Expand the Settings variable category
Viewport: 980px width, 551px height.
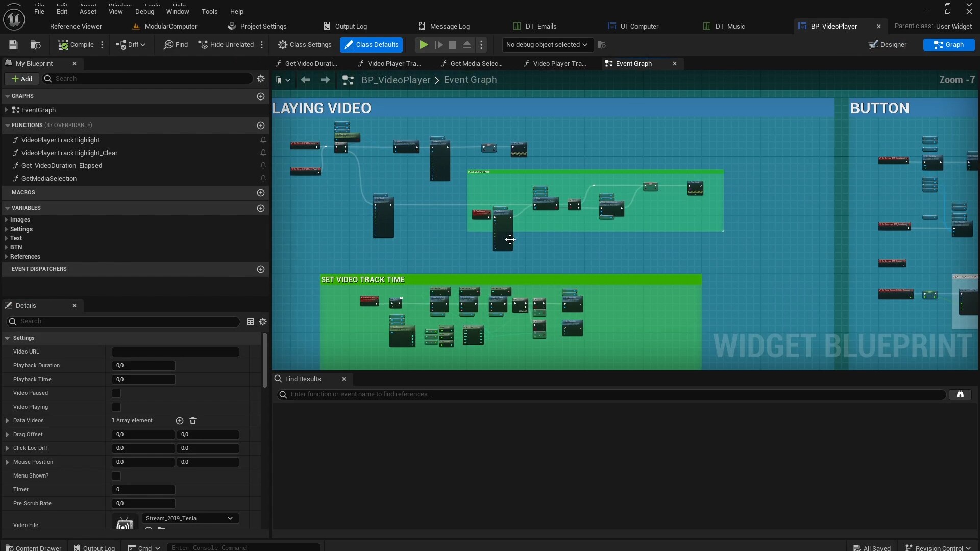[6, 229]
